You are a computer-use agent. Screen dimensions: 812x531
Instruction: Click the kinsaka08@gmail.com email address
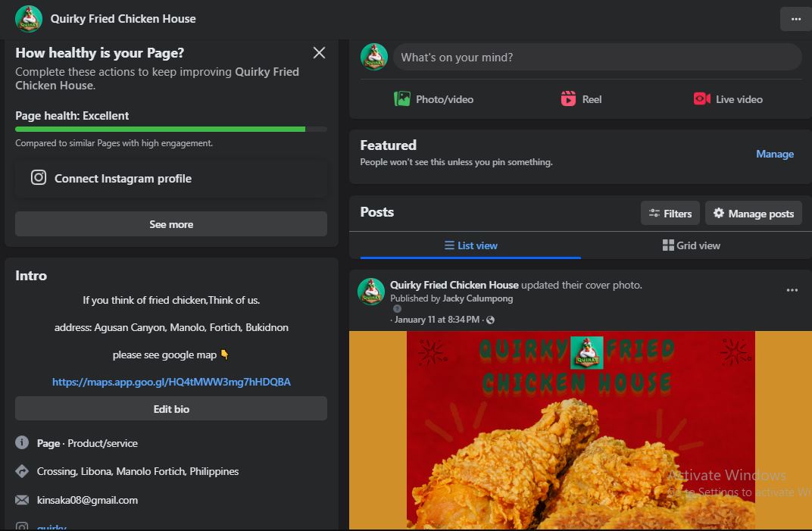(87, 500)
